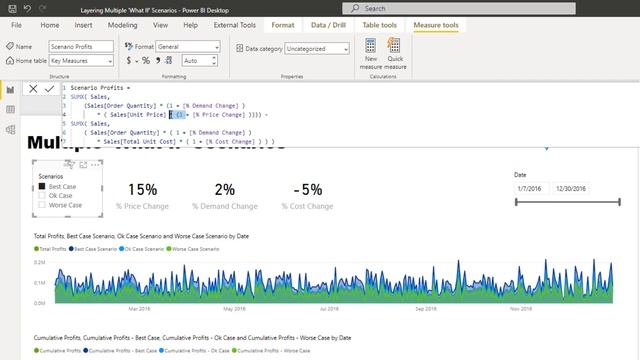Click Worse Case Scenario legend swatch
This screenshot has height=360, width=640.
point(169,249)
